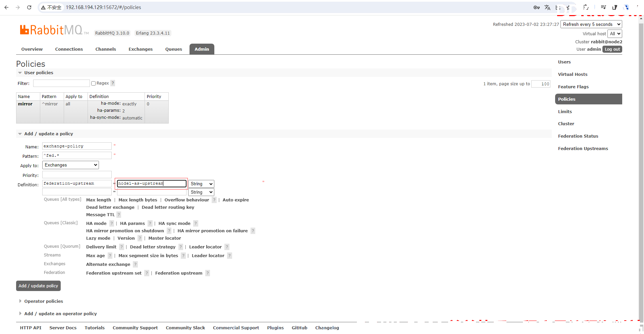
Task: Open help for HA sync mode
Action: [x=196, y=223]
